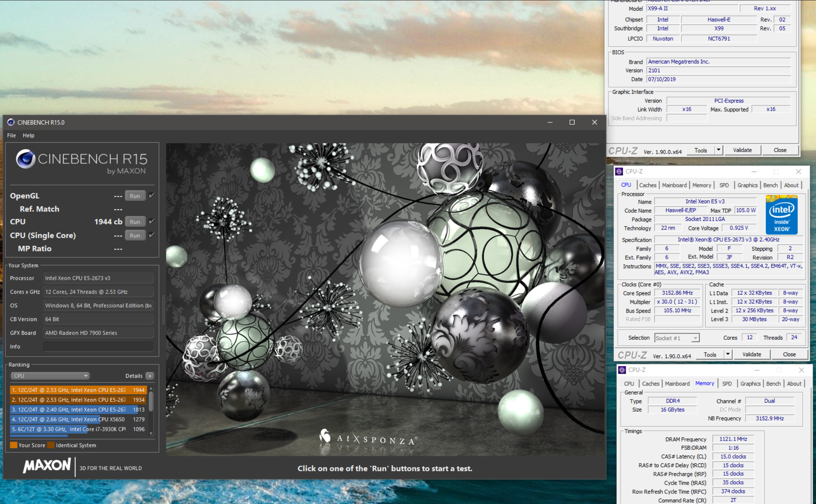Run the CPU benchmark

135,222
